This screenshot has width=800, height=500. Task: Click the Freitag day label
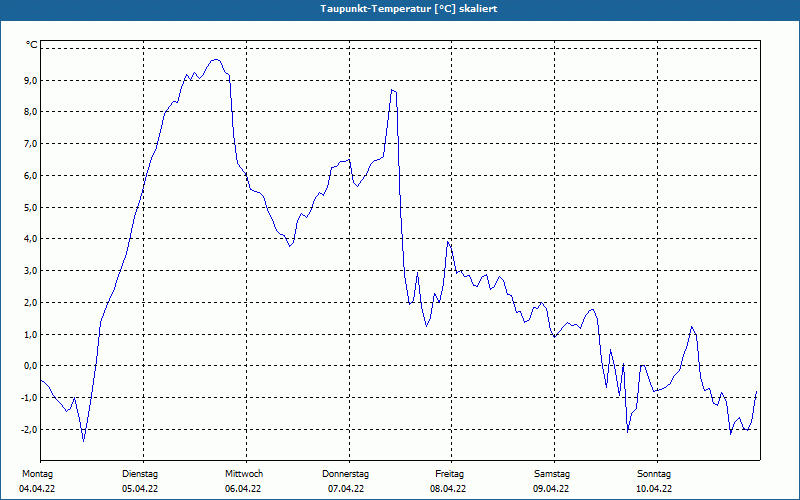[449, 474]
